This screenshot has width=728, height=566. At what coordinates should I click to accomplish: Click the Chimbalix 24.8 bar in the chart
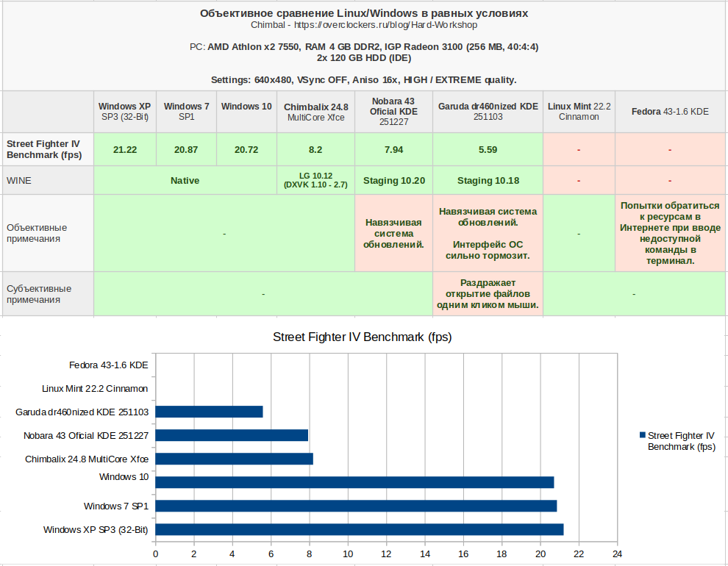click(x=234, y=459)
